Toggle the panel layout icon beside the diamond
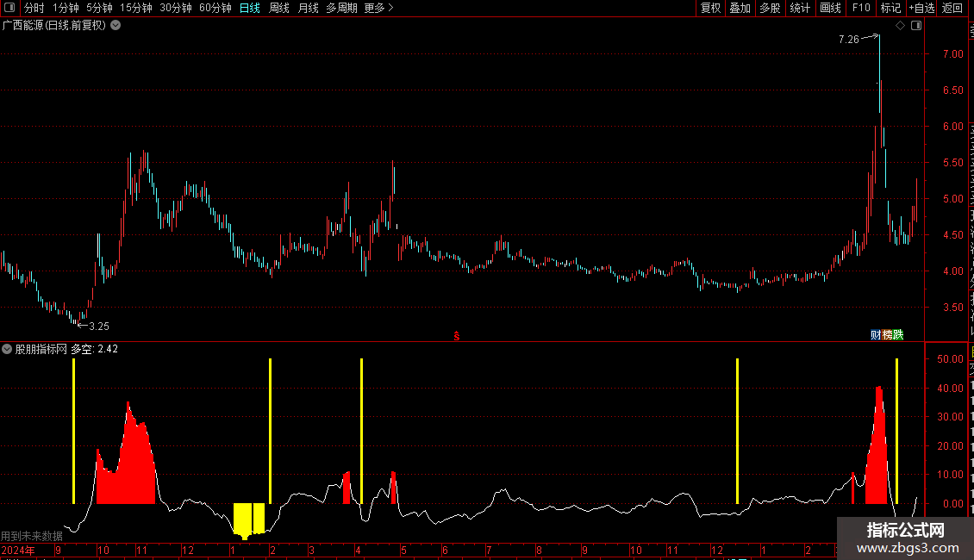Screen dimensions: 974x560 click(x=916, y=26)
